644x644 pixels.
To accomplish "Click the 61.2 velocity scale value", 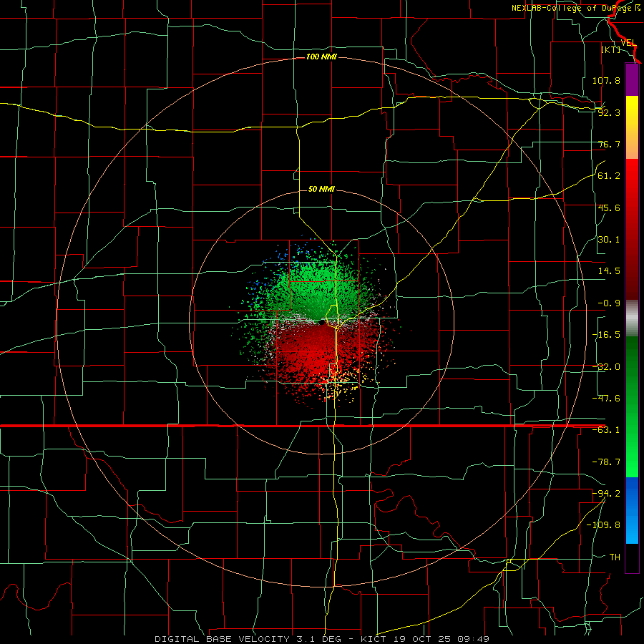I will tap(609, 176).
